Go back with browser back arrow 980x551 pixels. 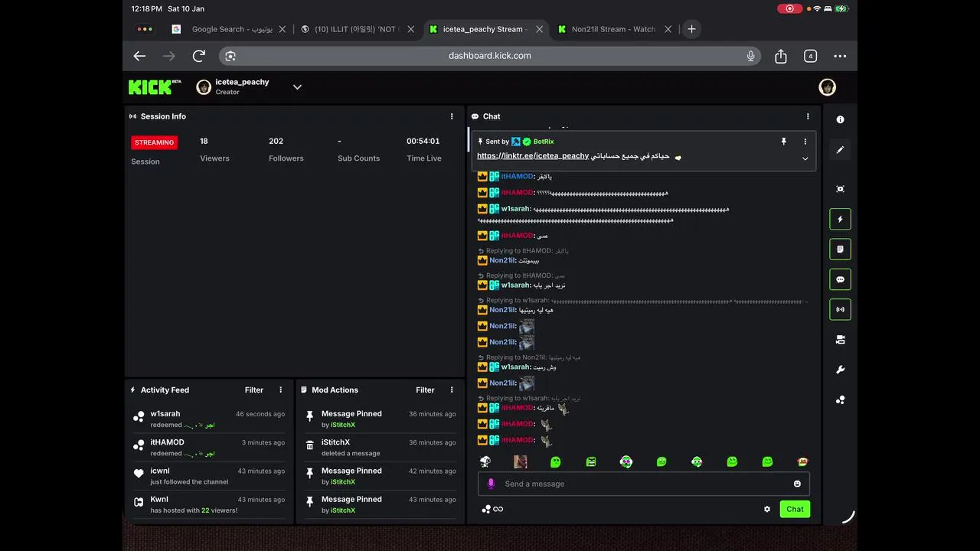139,56
